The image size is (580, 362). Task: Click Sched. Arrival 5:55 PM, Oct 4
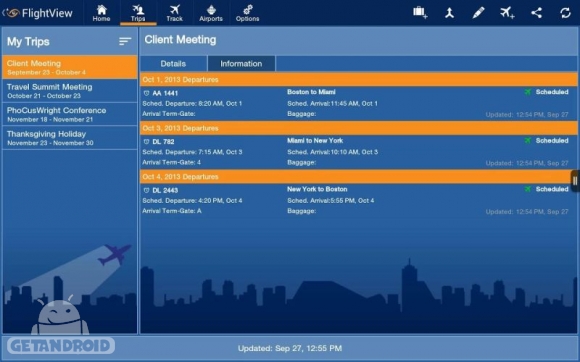(x=330, y=200)
